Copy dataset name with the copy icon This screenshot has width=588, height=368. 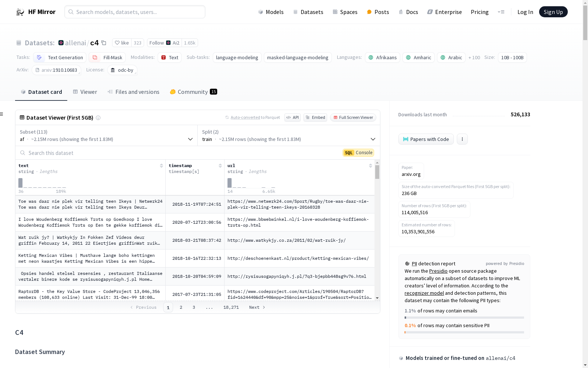(x=104, y=43)
